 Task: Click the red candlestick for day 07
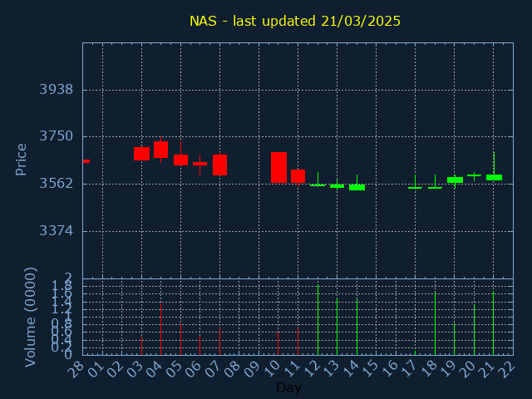pos(219,165)
